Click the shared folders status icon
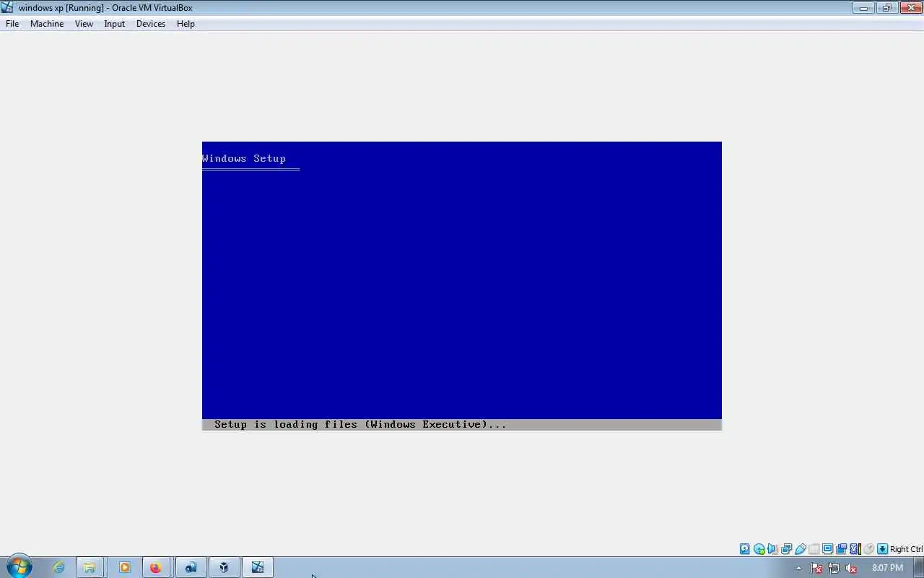 [x=814, y=549]
